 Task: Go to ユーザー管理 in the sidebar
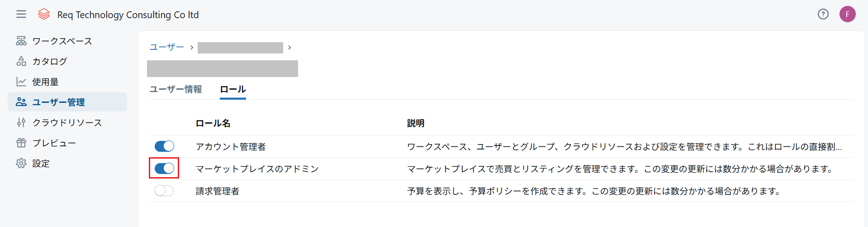pos(58,102)
